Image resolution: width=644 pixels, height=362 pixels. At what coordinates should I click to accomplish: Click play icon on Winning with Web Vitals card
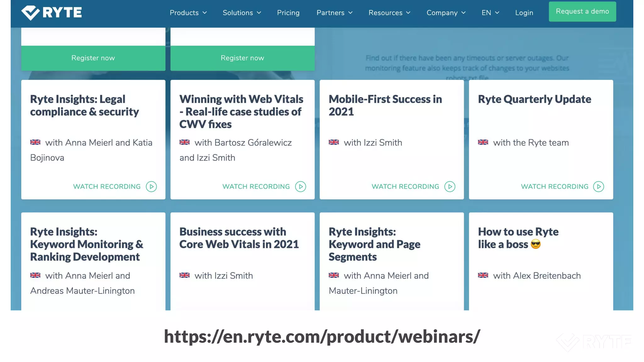pyautogui.click(x=301, y=187)
